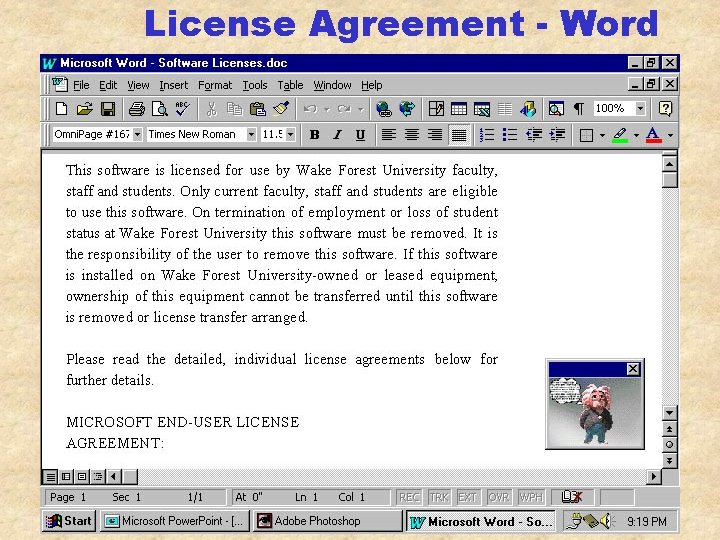The image size is (720, 540).
Task: Print the document
Action: point(137,109)
